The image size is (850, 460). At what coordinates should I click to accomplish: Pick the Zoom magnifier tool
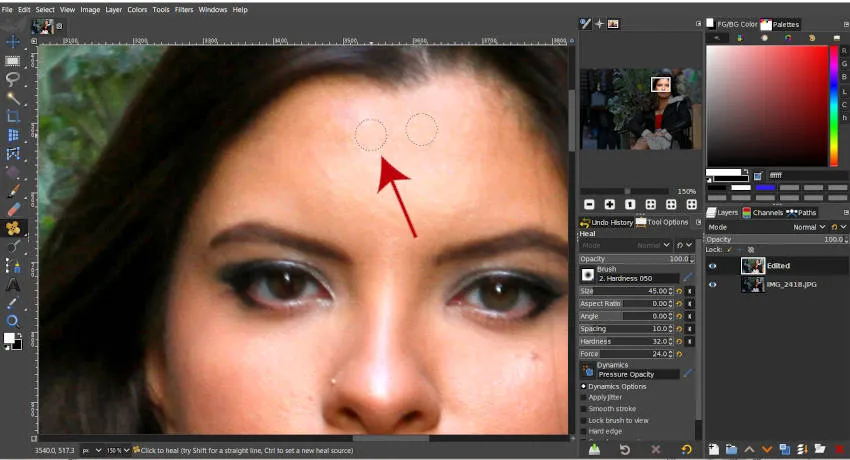13,321
